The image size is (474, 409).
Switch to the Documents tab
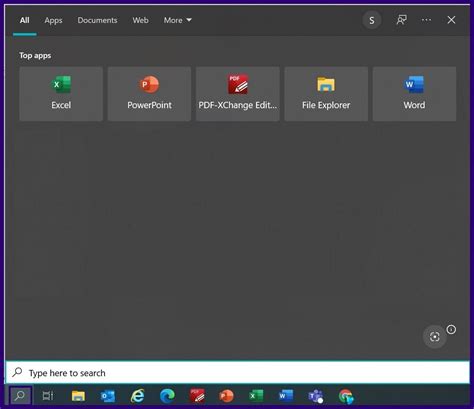coord(97,20)
